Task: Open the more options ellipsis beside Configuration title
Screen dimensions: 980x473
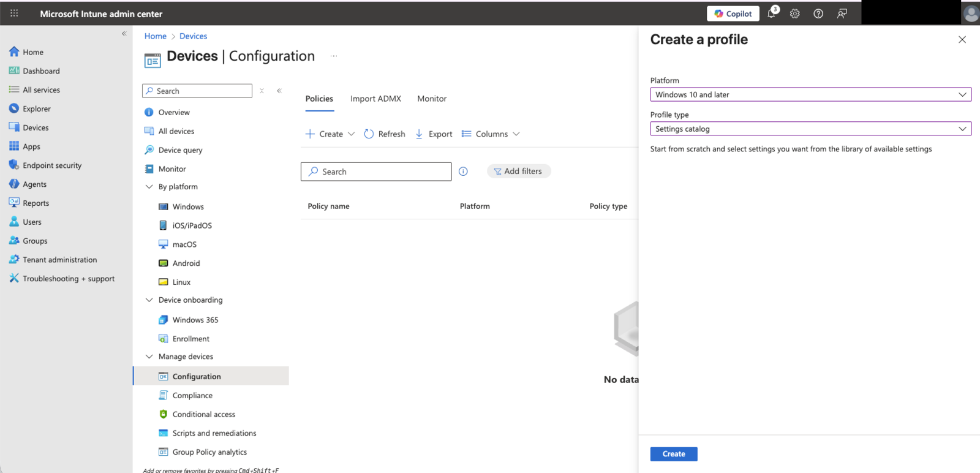Action: point(334,56)
